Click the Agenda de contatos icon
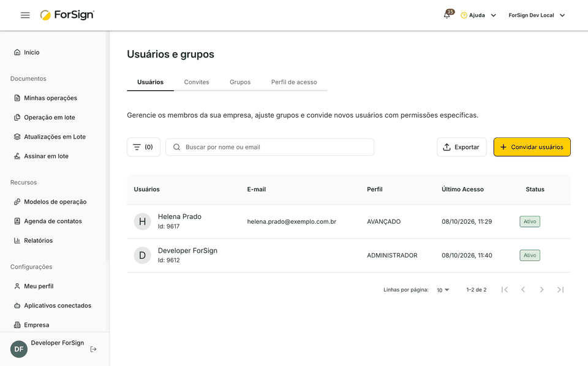This screenshot has width=588, height=366. [17, 221]
